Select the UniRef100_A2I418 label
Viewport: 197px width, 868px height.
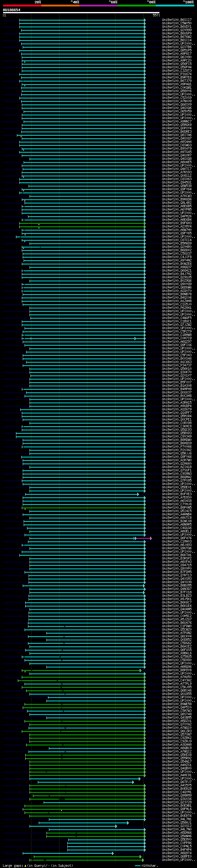(x=177, y=467)
